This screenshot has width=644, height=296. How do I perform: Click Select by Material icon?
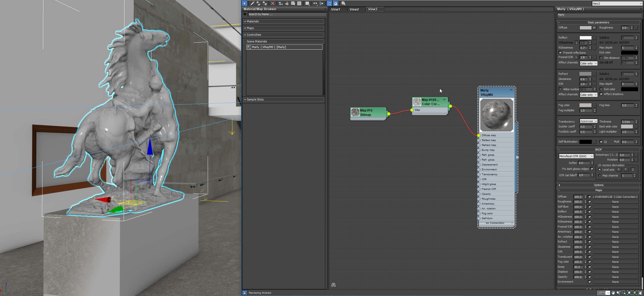[x=343, y=3]
